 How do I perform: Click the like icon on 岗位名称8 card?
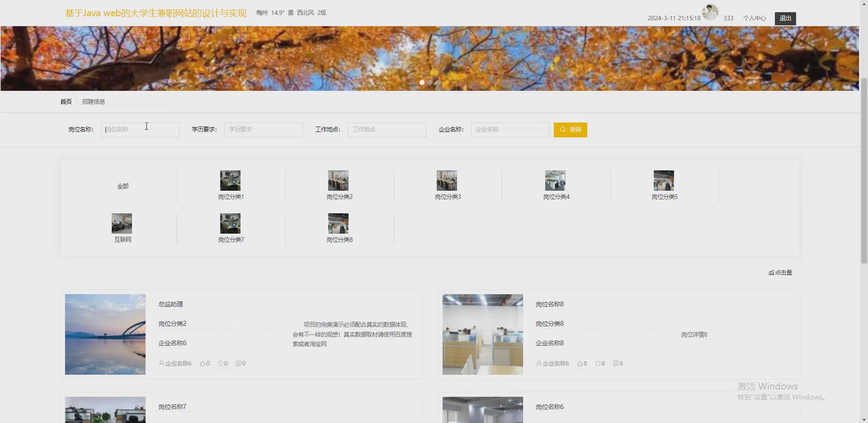pyautogui.click(x=580, y=363)
